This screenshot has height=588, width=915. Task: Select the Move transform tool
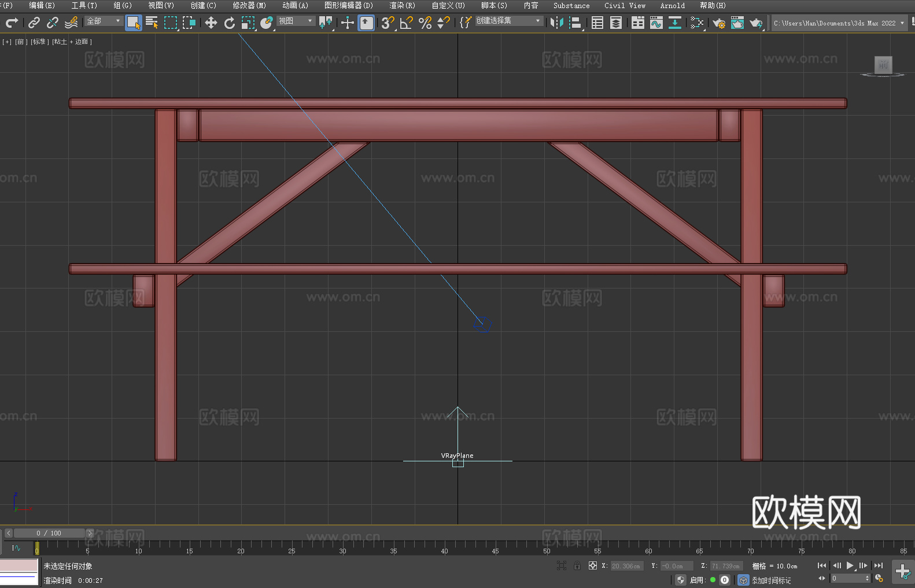[211, 23]
